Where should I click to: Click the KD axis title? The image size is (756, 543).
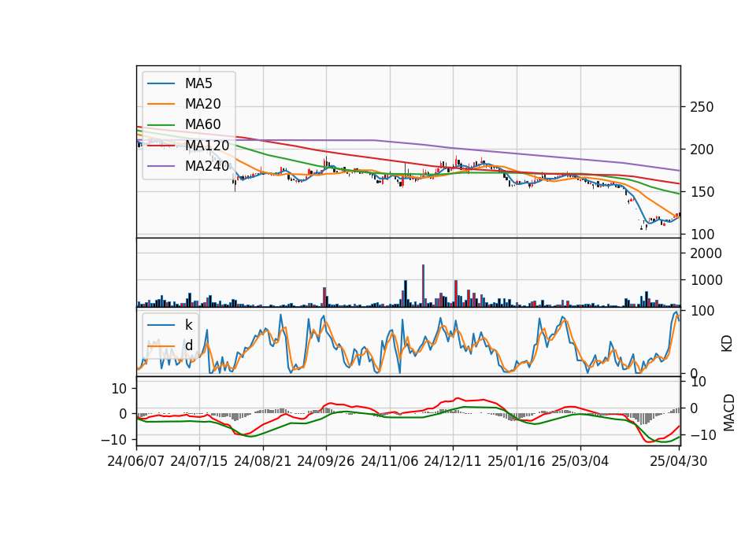pyautogui.click(x=727, y=344)
